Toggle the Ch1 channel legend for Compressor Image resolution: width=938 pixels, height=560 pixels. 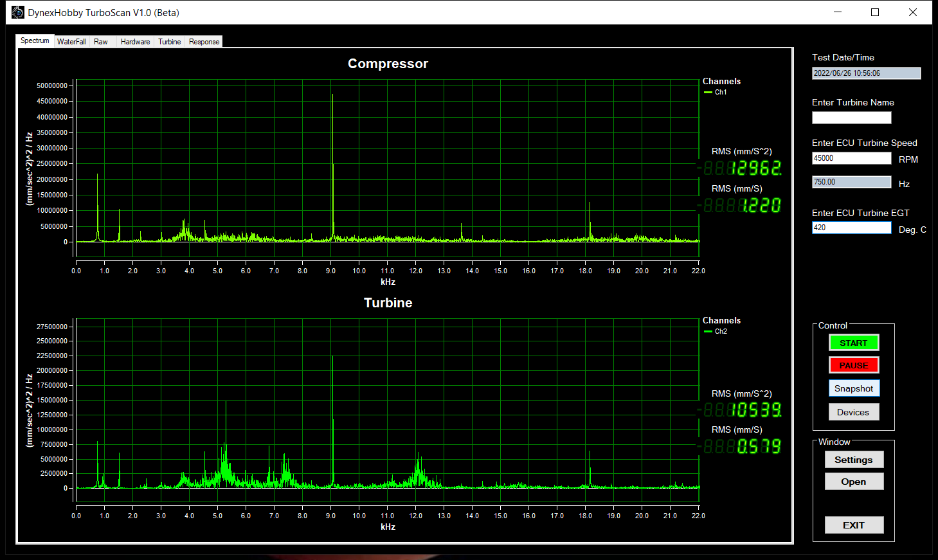pos(718,92)
